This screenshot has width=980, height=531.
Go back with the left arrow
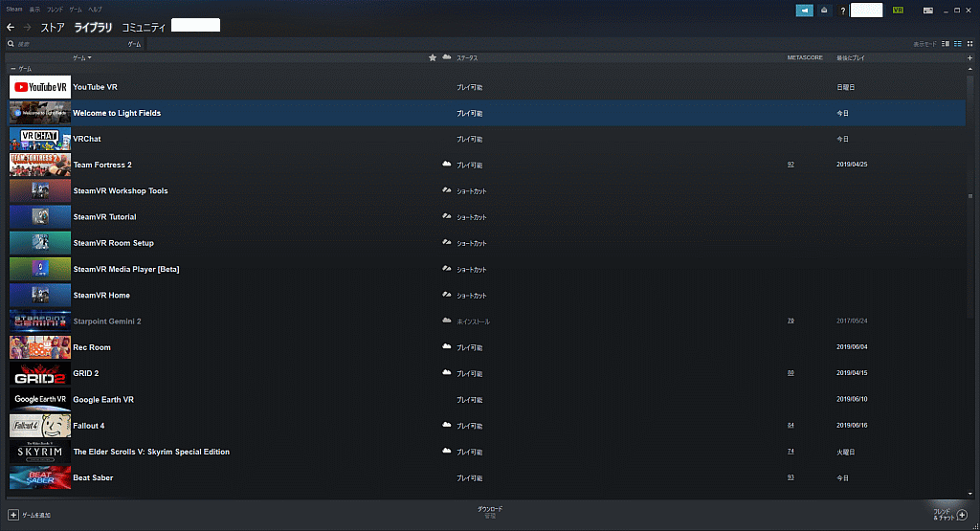click(x=11, y=27)
